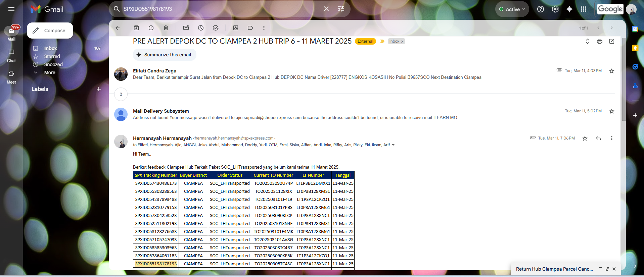The image size is (644, 277).
Task: Click the External tag badge
Action: click(x=365, y=41)
